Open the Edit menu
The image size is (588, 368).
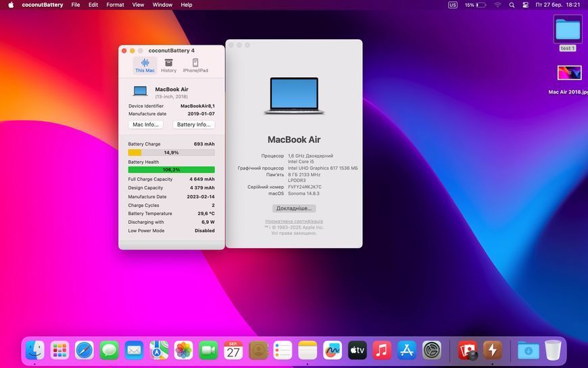tap(93, 5)
